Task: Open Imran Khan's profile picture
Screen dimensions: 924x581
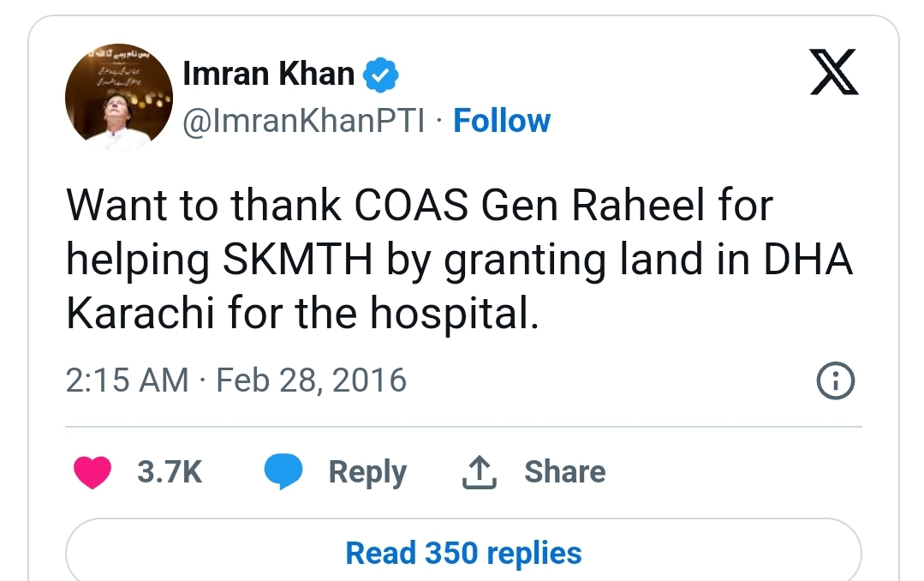Action: pos(119,98)
